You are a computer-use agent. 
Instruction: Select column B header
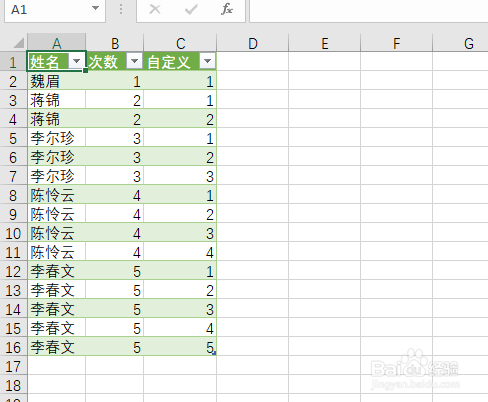115,43
